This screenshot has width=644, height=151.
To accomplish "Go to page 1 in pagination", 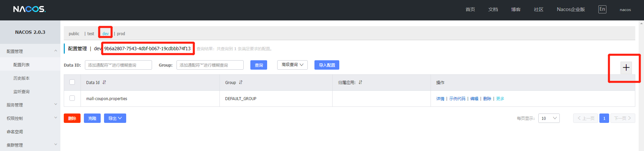I will click(x=604, y=118).
